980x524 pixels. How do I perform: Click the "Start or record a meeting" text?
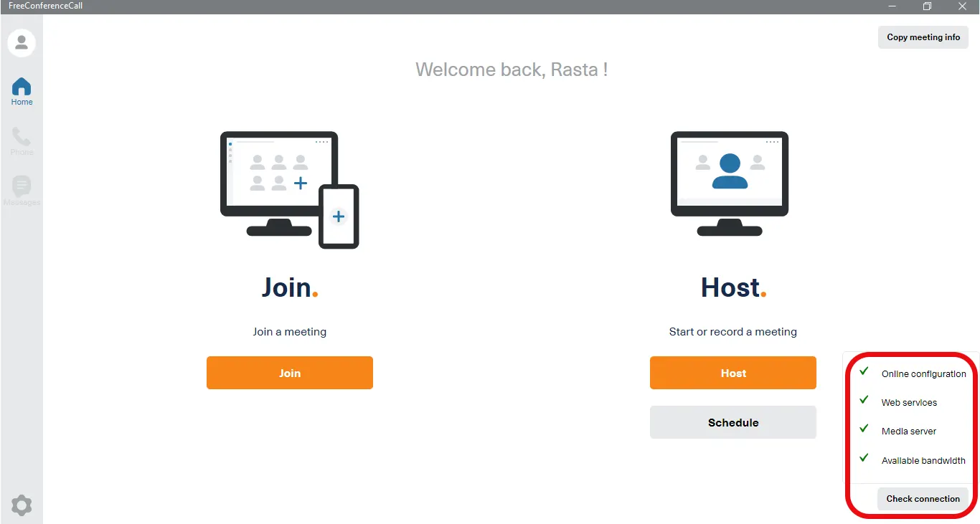pos(732,332)
